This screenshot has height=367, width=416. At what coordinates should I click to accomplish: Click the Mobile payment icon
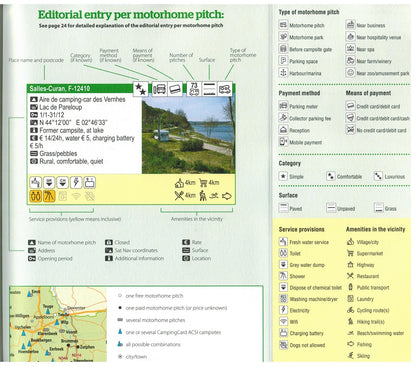pos(283,142)
